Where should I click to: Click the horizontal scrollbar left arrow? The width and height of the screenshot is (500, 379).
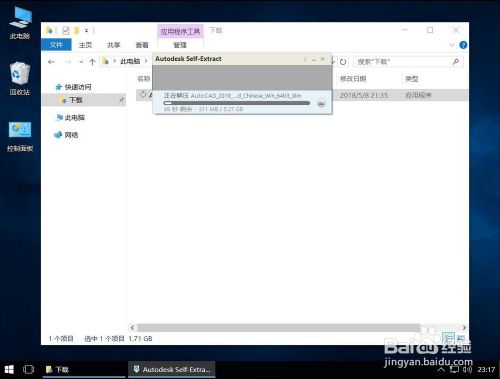(x=132, y=328)
